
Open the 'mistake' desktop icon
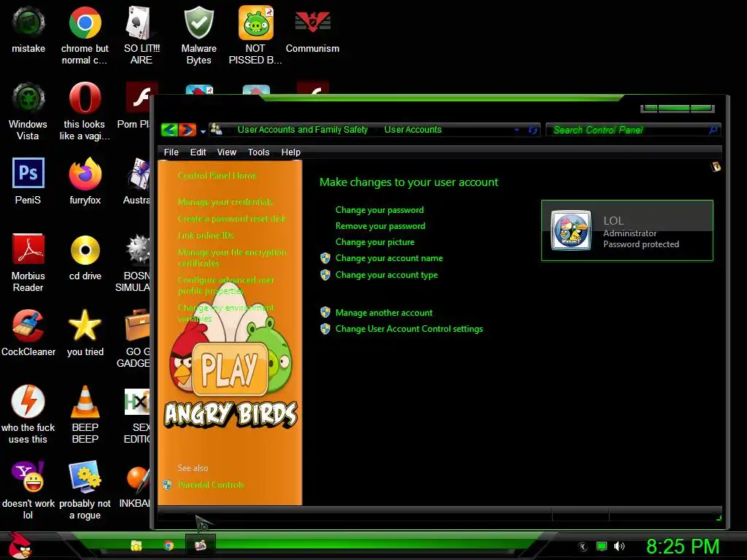pyautogui.click(x=28, y=30)
